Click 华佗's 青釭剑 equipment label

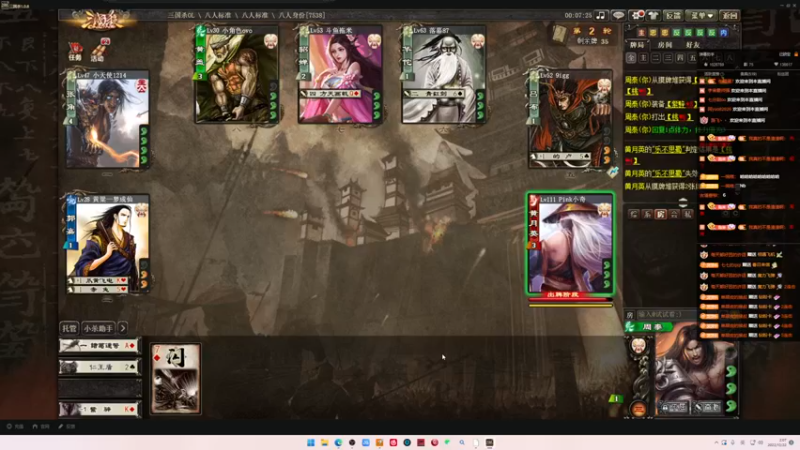pyautogui.click(x=436, y=94)
